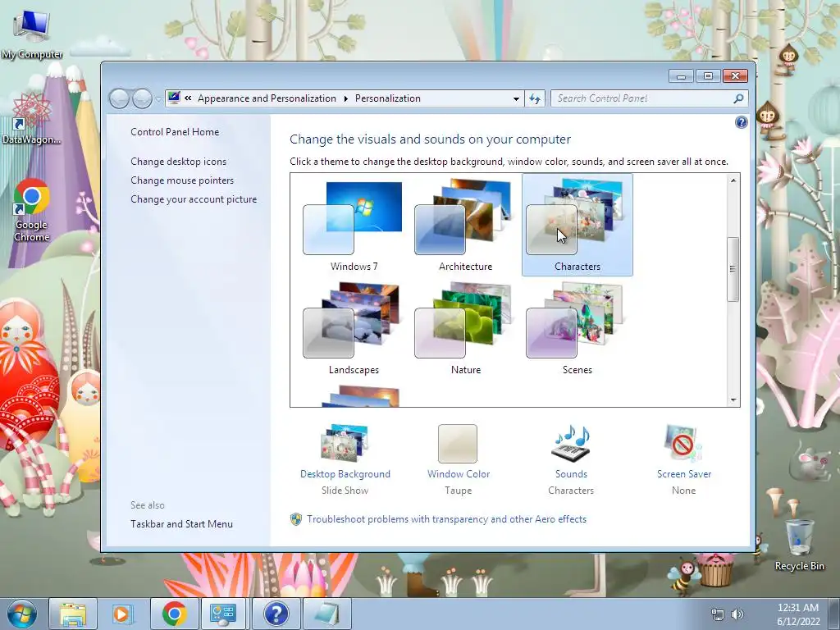This screenshot has height=630, width=840.
Task: Select the My Computer desktop icon
Action: 32,33
